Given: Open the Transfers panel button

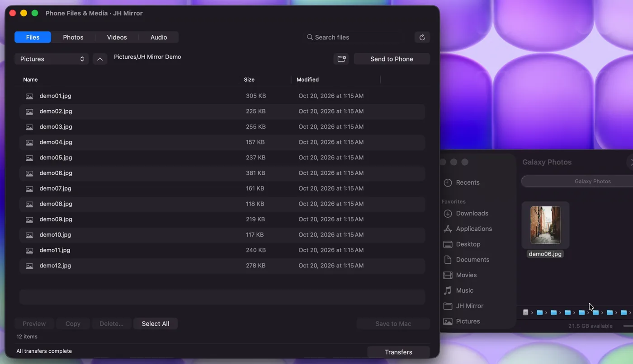Looking at the screenshot, I should click(x=398, y=352).
